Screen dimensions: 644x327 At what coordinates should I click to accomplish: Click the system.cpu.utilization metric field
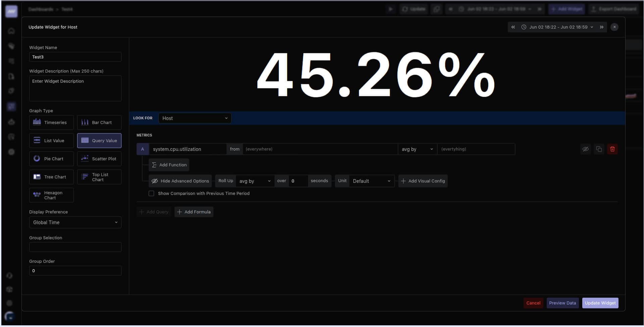tap(188, 149)
